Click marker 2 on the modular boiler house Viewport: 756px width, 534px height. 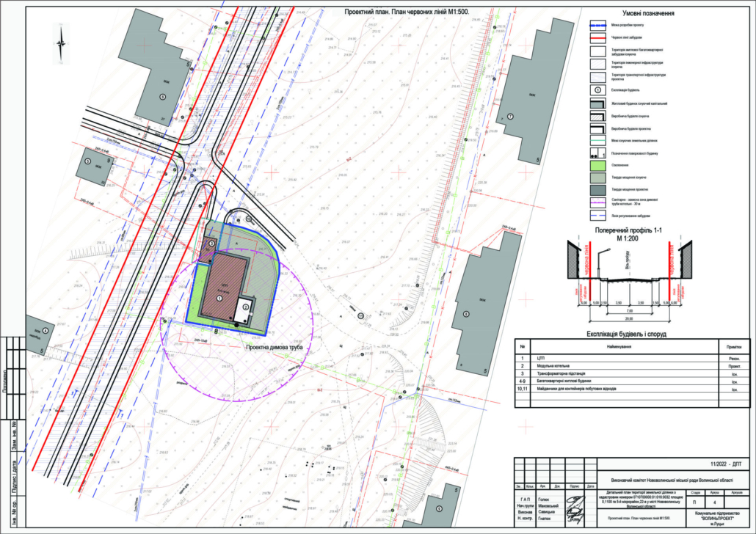245,307
